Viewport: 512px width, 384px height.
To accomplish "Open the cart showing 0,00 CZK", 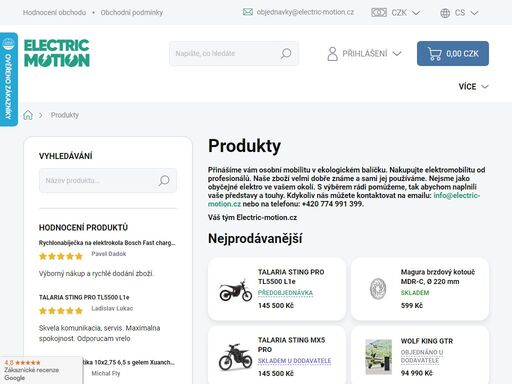I will (453, 53).
